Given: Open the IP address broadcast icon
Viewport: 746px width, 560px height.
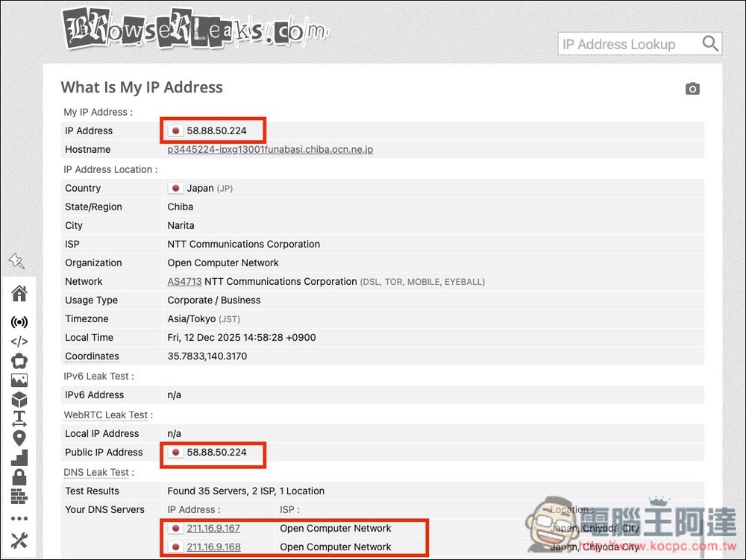Looking at the screenshot, I should click(19, 323).
